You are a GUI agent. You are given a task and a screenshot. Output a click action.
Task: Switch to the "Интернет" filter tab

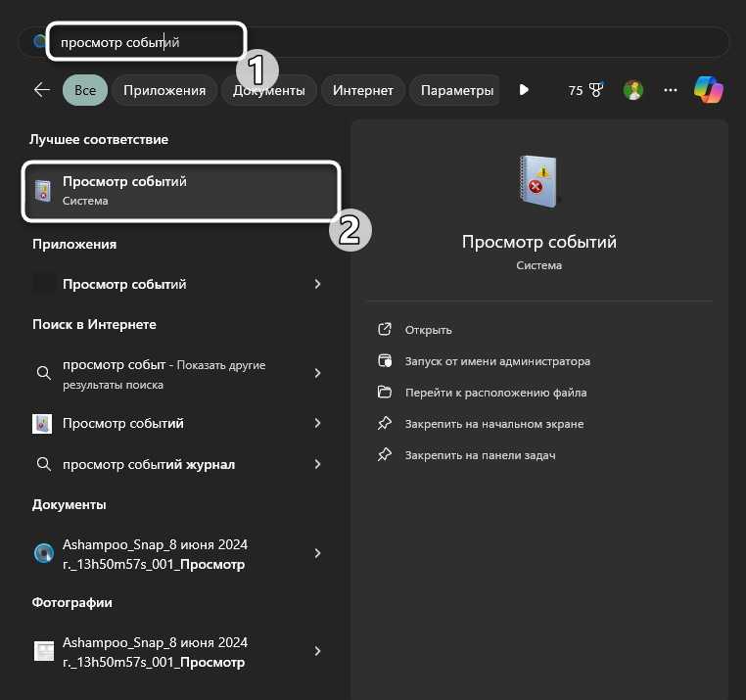point(362,90)
